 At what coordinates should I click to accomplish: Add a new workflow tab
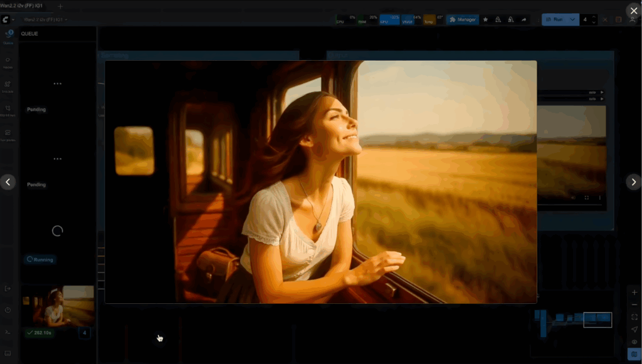point(60,6)
